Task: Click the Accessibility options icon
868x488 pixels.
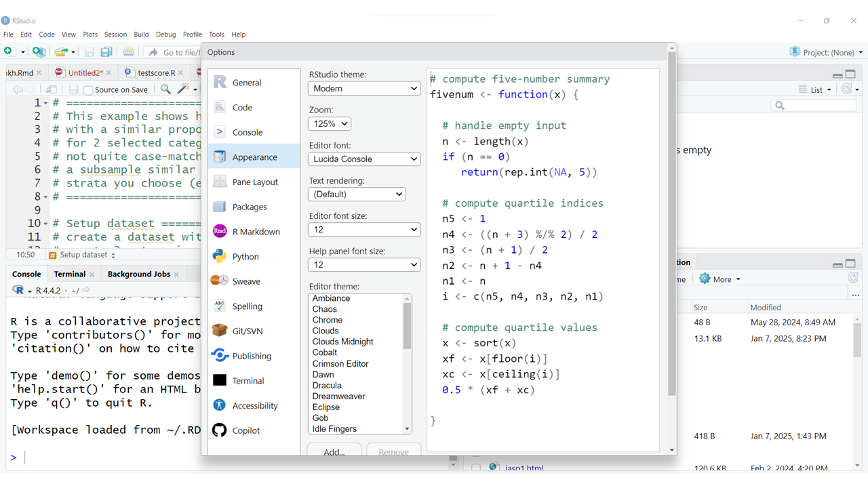Action: [220, 405]
